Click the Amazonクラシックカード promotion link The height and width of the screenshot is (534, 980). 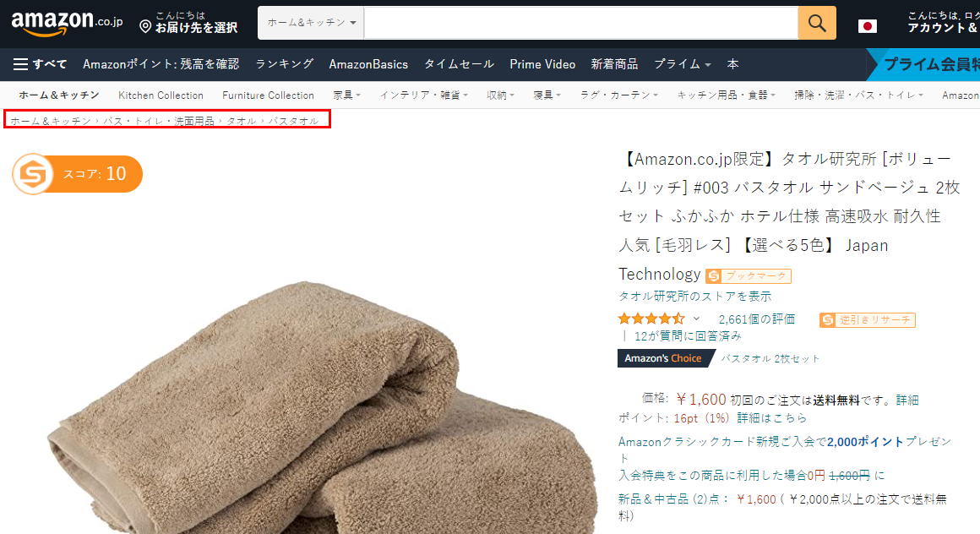(x=785, y=449)
